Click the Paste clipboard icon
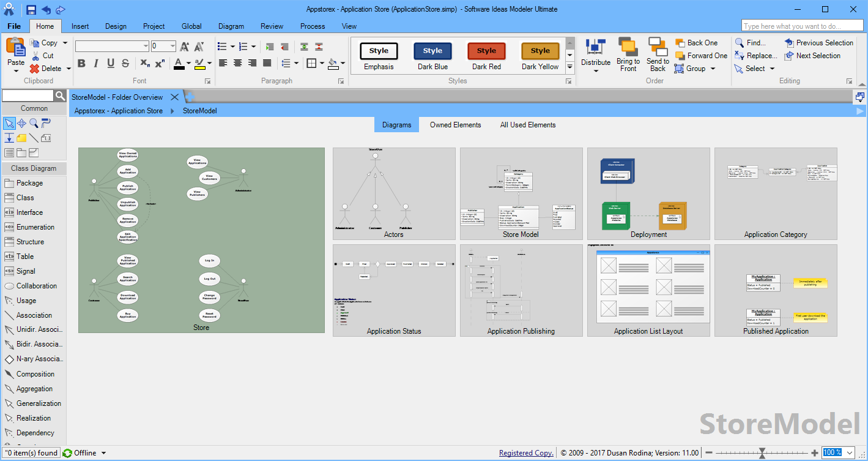This screenshot has height=461, width=868. [x=15, y=47]
